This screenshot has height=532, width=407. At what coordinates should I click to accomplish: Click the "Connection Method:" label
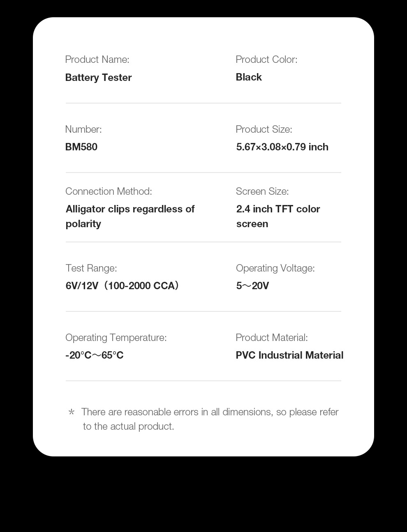pos(109,191)
